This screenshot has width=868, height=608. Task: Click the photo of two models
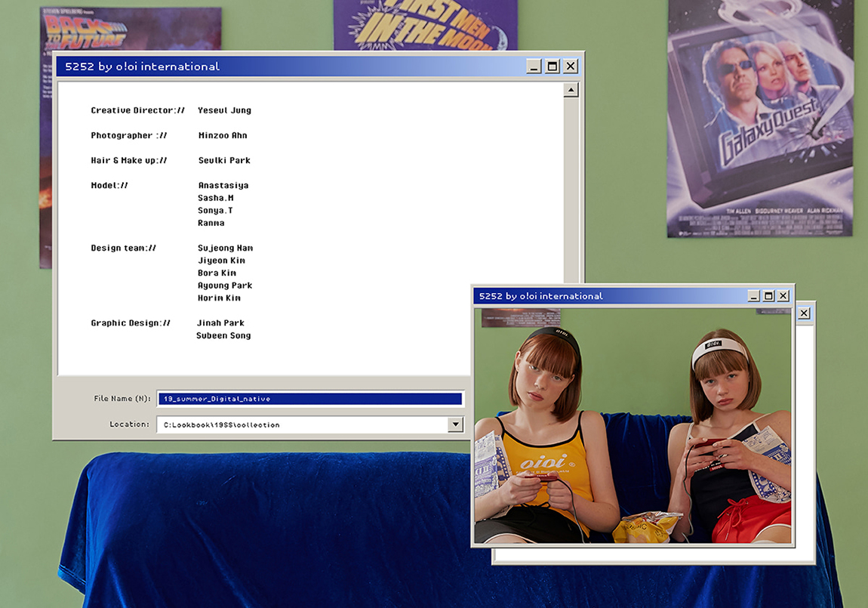point(633,425)
